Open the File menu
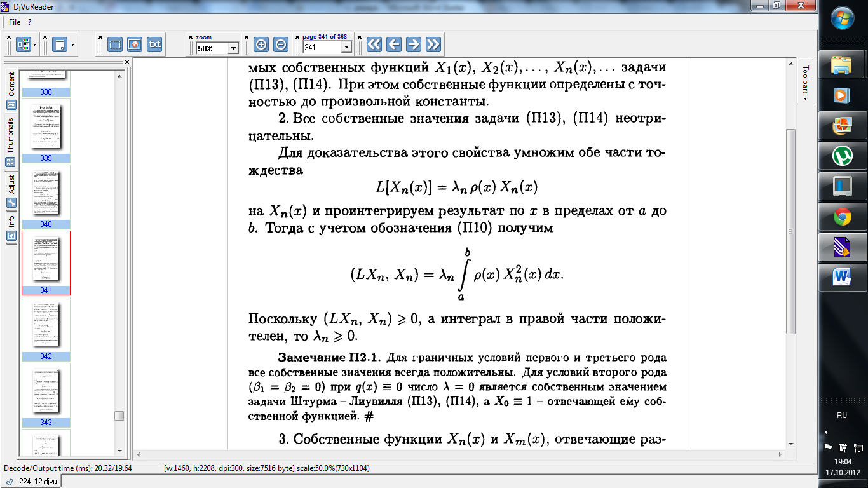The width and height of the screenshot is (868, 488). coord(15,22)
